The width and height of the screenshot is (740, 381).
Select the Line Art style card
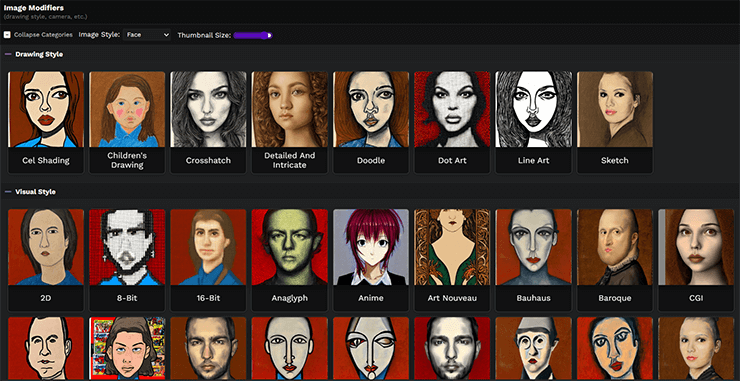point(533,122)
